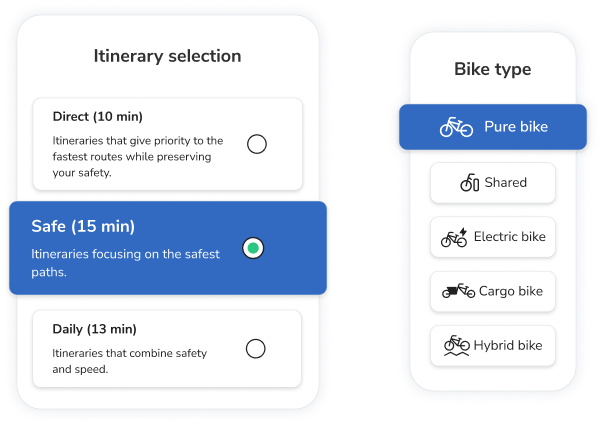
Task: Click the Shared bike icon
Action: 469,183
